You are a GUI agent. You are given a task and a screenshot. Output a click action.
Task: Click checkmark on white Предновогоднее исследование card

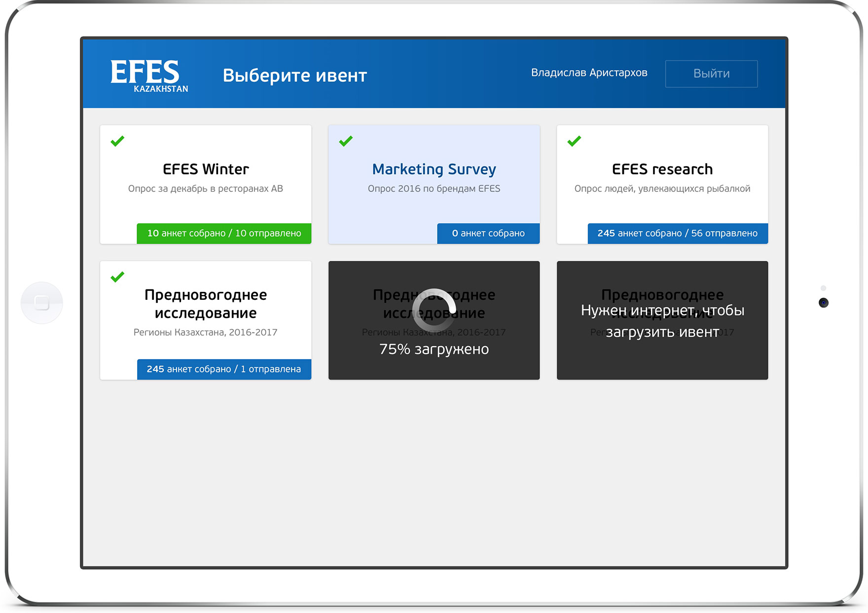coord(117,277)
